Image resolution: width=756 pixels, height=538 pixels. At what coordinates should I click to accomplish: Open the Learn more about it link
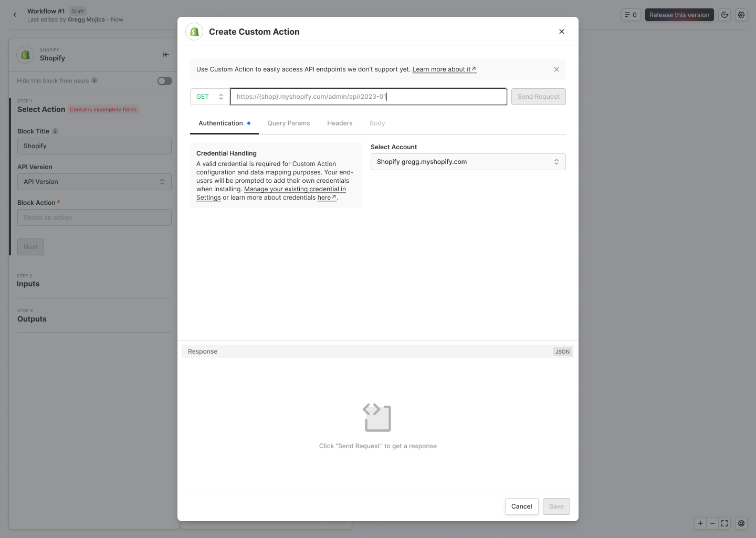click(444, 69)
